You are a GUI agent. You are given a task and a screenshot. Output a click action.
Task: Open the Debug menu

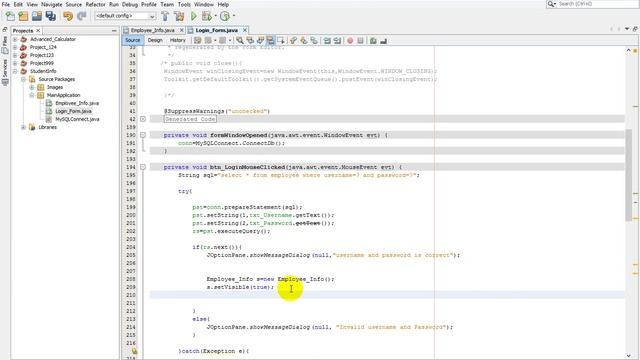[130, 4]
